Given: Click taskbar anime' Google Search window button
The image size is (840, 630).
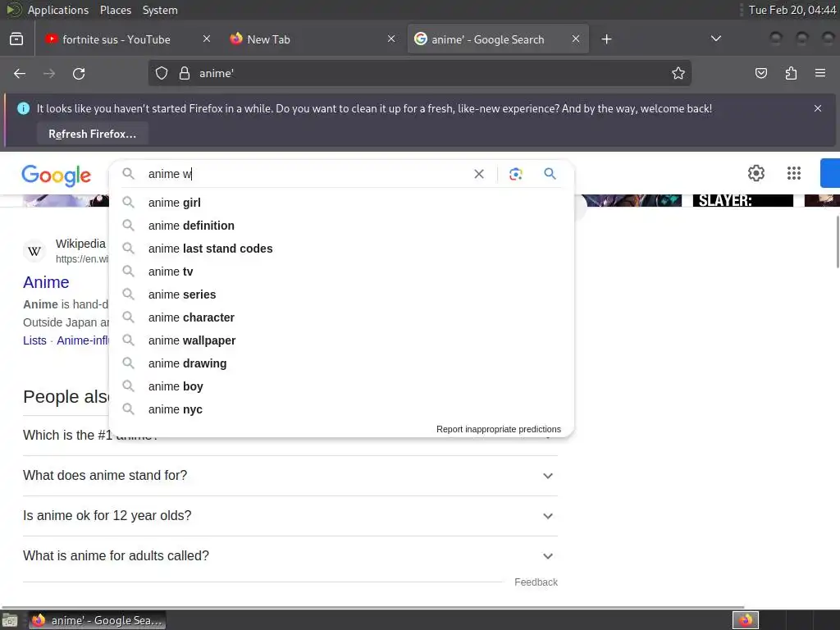Looking at the screenshot, I should 97,620.
